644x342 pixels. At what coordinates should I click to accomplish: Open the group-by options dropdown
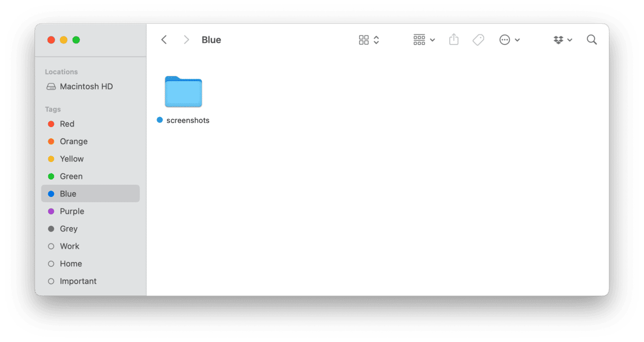pyautogui.click(x=424, y=40)
